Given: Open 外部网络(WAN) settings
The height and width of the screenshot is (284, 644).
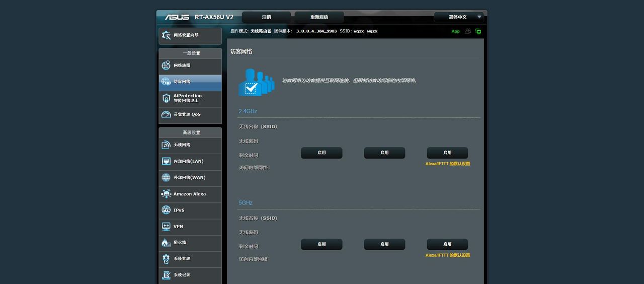Looking at the screenshot, I should pyautogui.click(x=189, y=178).
